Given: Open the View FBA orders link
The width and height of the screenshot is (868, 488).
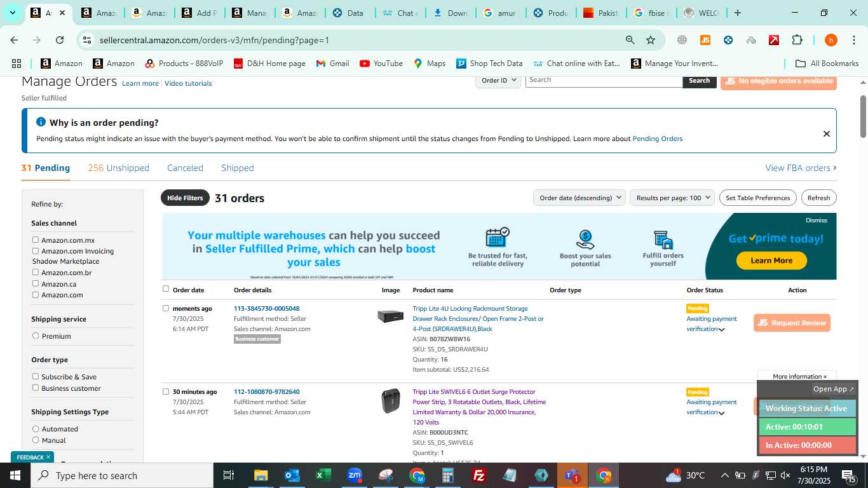Looking at the screenshot, I should [x=801, y=168].
